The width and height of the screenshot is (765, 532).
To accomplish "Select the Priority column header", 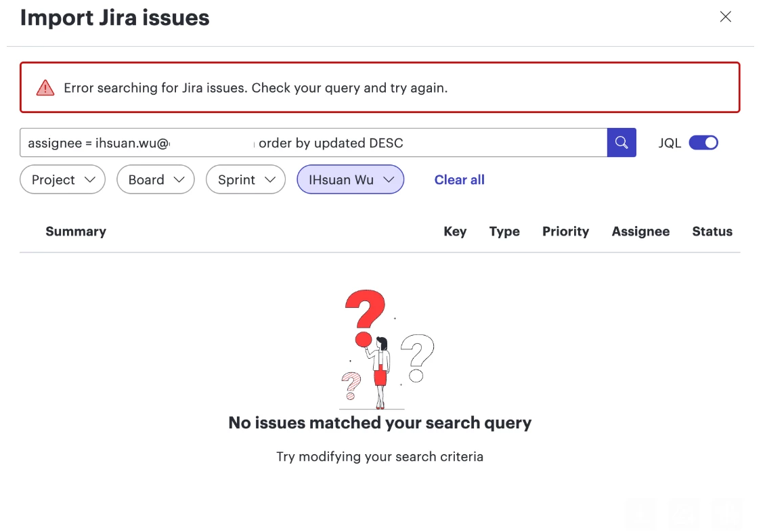I will point(565,231).
